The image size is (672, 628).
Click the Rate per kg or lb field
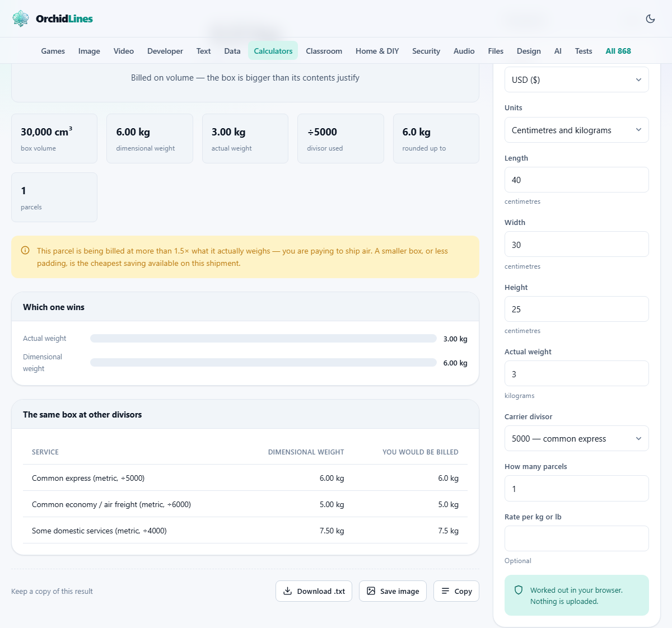[x=577, y=538]
